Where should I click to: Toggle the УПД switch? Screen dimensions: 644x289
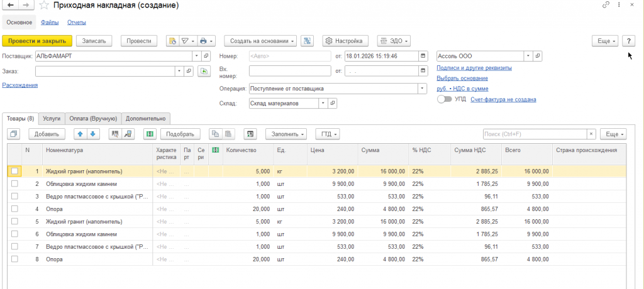coord(443,99)
